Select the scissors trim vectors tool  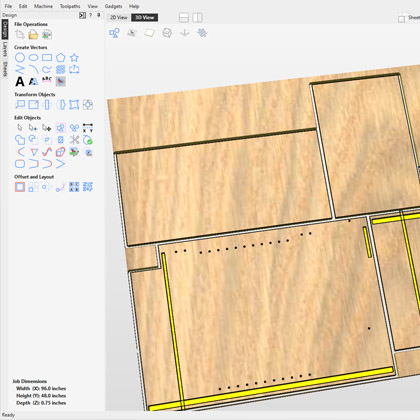tap(74, 140)
